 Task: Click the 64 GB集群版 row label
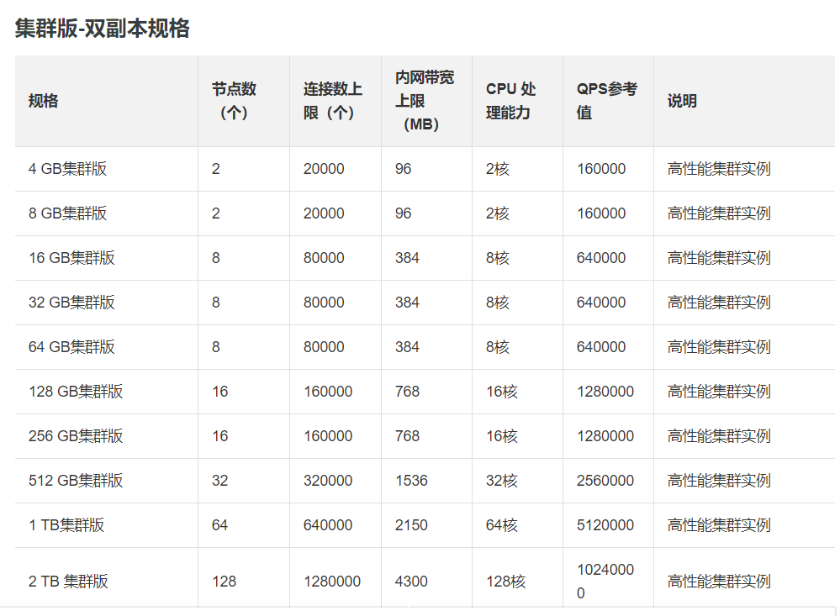(71, 346)
